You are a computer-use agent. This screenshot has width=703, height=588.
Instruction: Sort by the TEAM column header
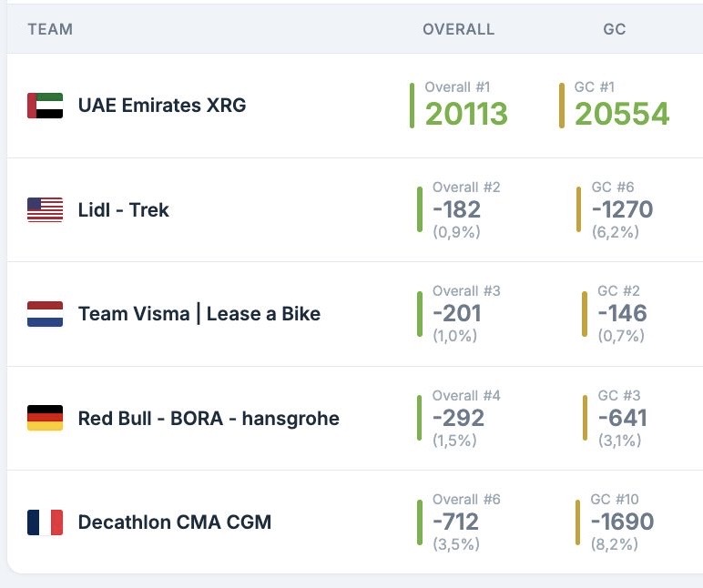[50, 29]
